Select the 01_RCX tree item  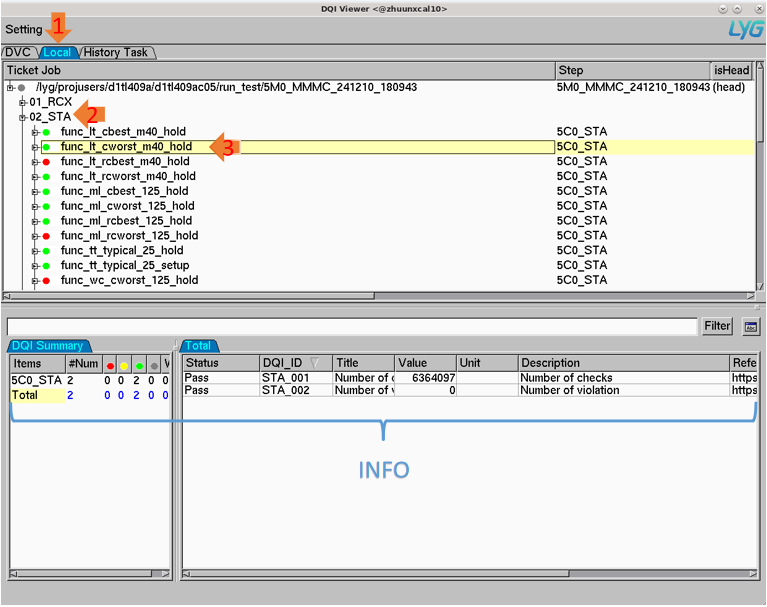pyautogui.click(x=50, y=102)
